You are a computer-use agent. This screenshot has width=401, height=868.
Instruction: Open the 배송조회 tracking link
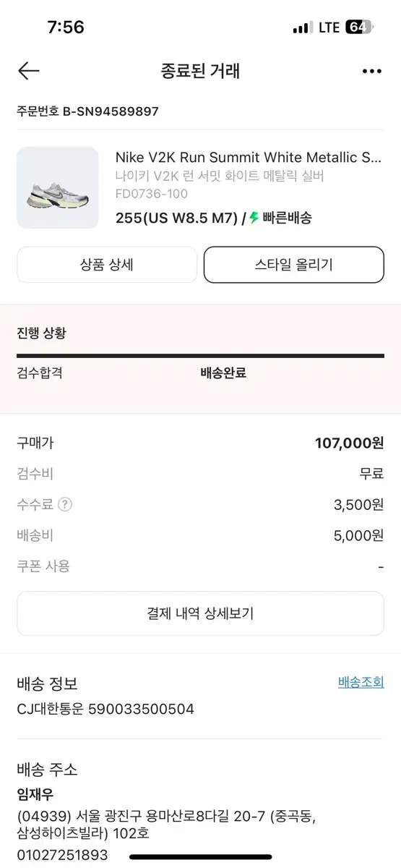click(361, 682)
